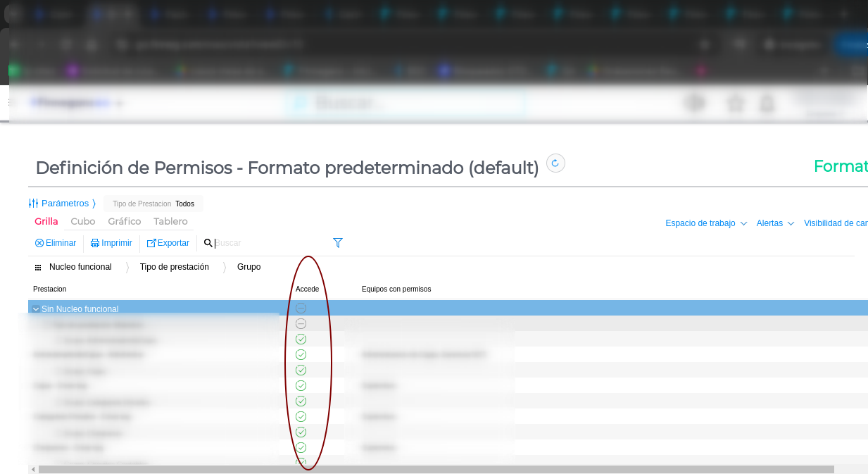Open the funnel filter icon
The height and width of the screenshot is (474, 868).
click(x=338, y=243)
